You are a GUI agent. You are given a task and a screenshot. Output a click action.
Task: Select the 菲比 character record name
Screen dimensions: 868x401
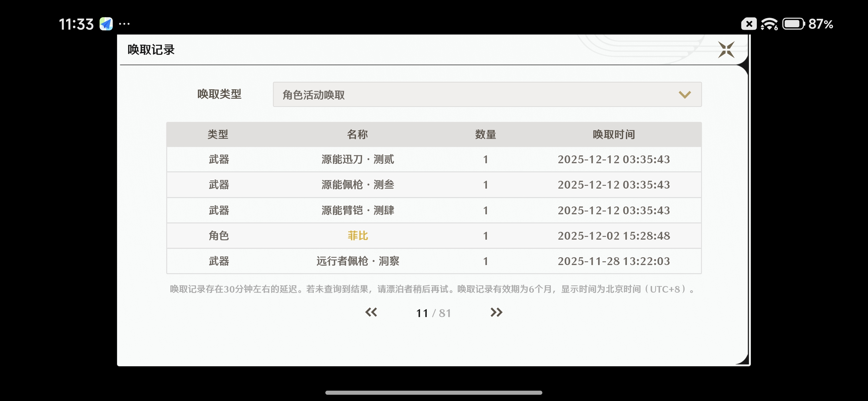click(358, 235)
